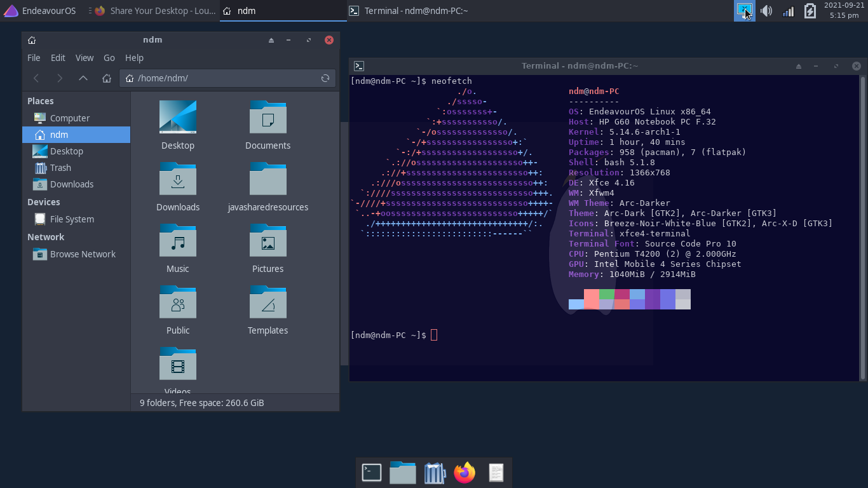Screen dimensions: 868x488
Task: Open file manager from the bottom dock
Action: click(x=403, y=473)
